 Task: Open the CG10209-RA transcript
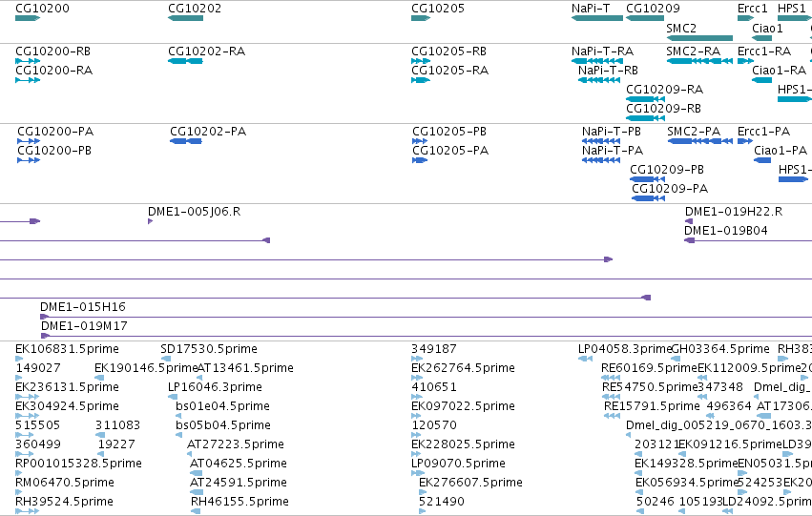pyautogui.click(x=645, y=99)
